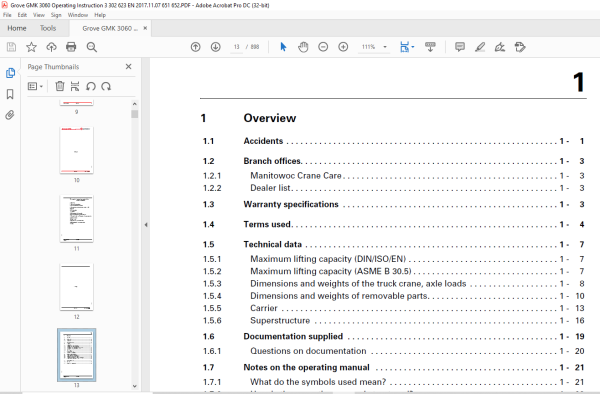This screenshot has height=394, width=600.
Task: Open the zoom level dropdown
Action: coord(385,47)
